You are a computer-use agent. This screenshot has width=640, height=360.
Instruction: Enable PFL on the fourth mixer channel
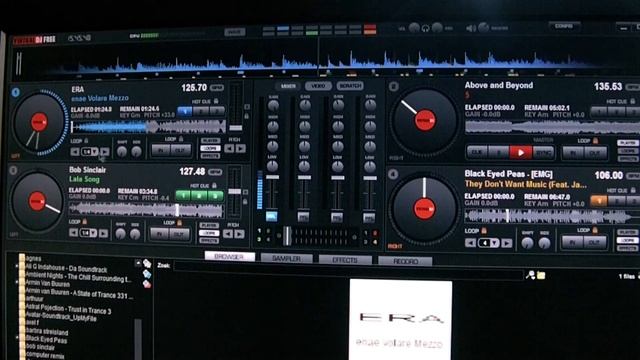point(369,218)
